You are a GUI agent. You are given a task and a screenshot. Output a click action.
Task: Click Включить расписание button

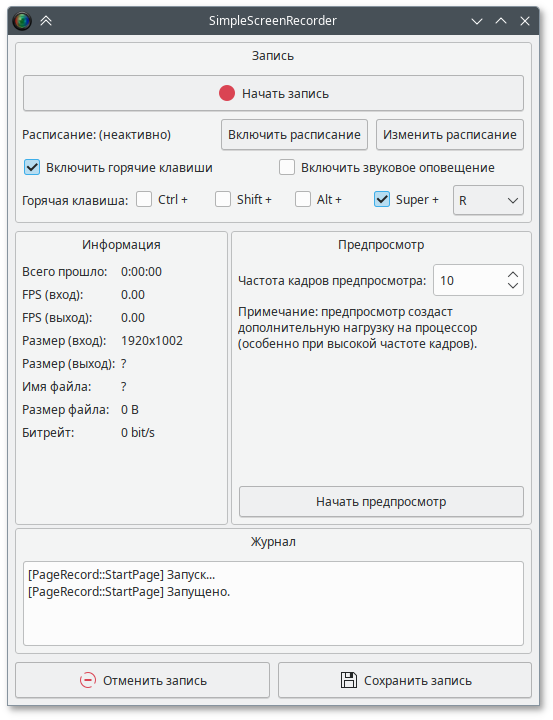(294, 135)
